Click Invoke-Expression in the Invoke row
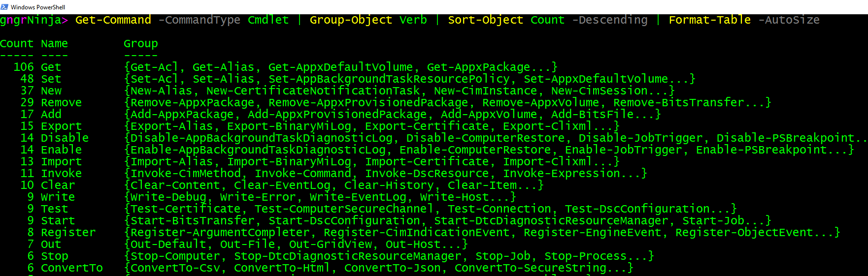 coord(561,174)
